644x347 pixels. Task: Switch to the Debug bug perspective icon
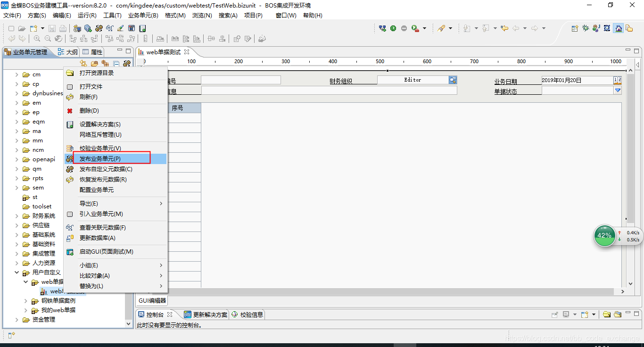click(586, 28)
